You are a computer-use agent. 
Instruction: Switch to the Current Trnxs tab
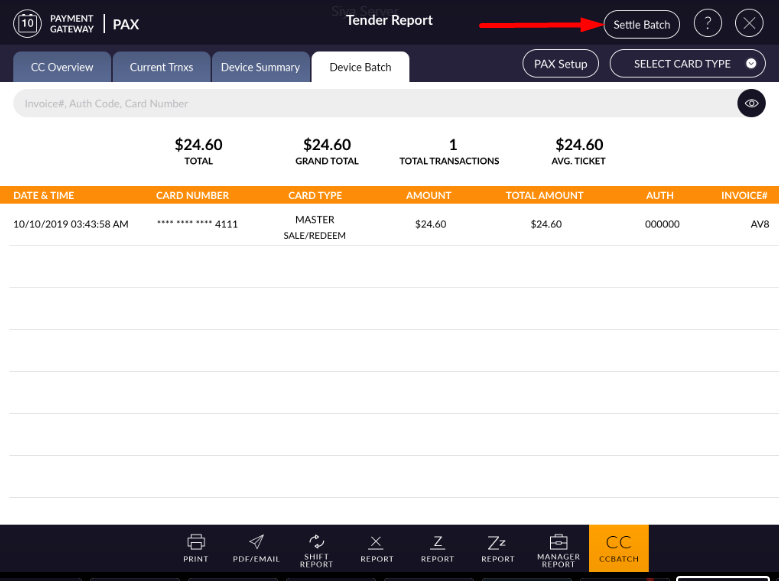coord(161,67)
